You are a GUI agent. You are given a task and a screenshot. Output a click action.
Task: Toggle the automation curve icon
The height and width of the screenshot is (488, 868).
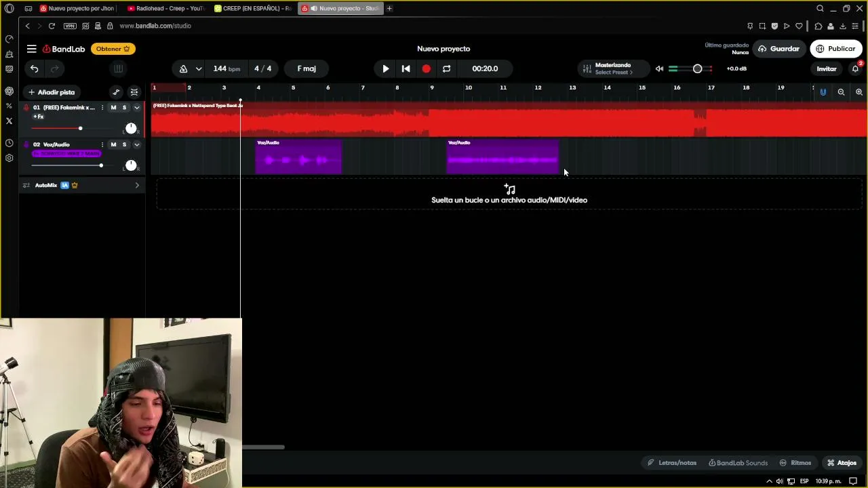click(x=116, y=92)
